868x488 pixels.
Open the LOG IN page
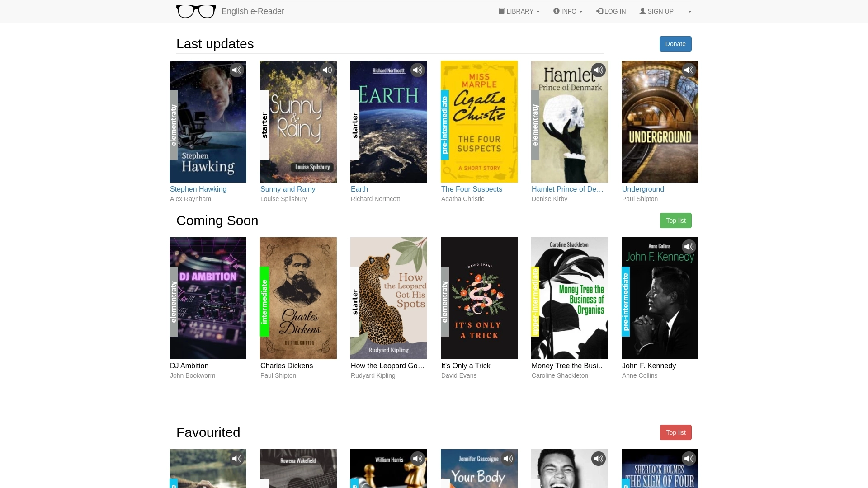pyautogui.click(x=611, y=11)
